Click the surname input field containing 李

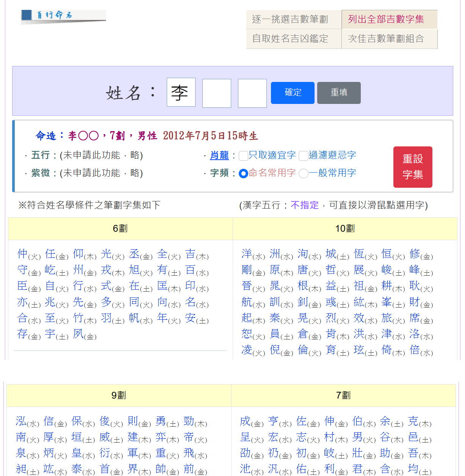click(181, 92)
